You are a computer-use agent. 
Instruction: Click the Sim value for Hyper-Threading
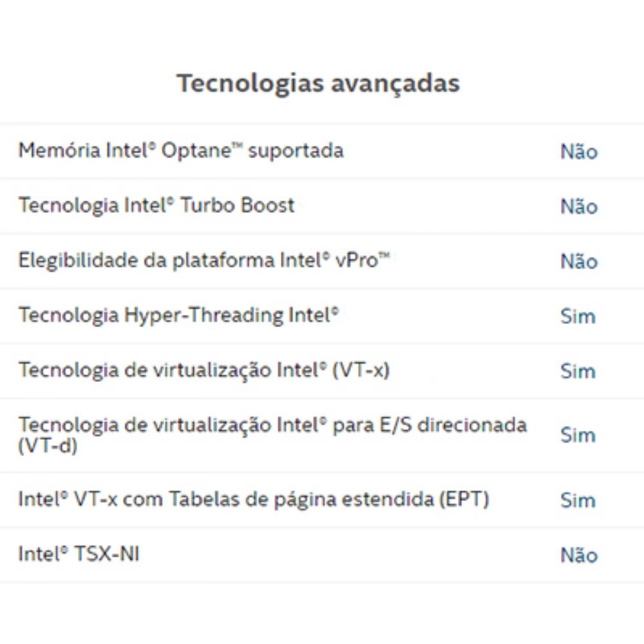(x=578, y=316)
